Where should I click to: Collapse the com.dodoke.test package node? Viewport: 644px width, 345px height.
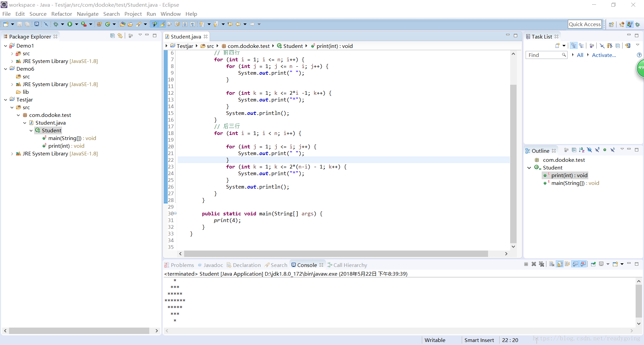pos(18,115)
